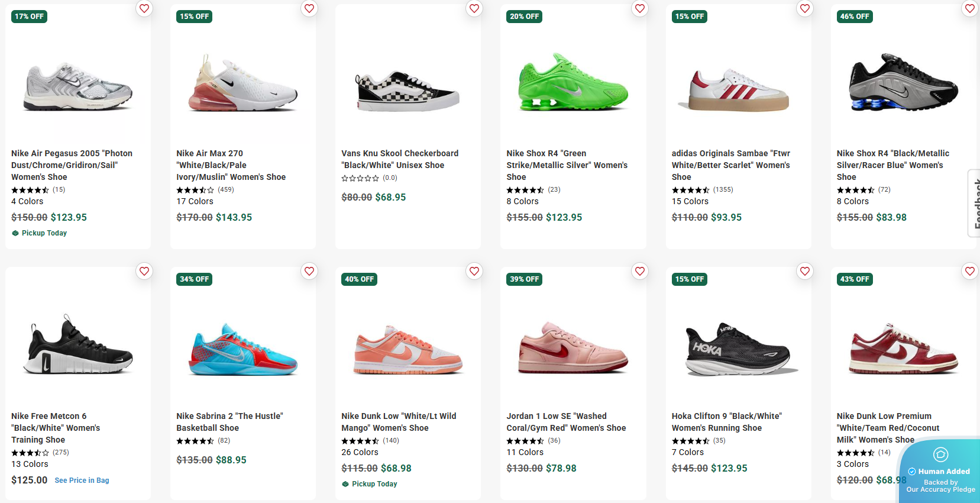The height and width of the screenshot is (503, 980).
Task: Click the Pickup Today store icon under Pegasus
Action: 15,233
